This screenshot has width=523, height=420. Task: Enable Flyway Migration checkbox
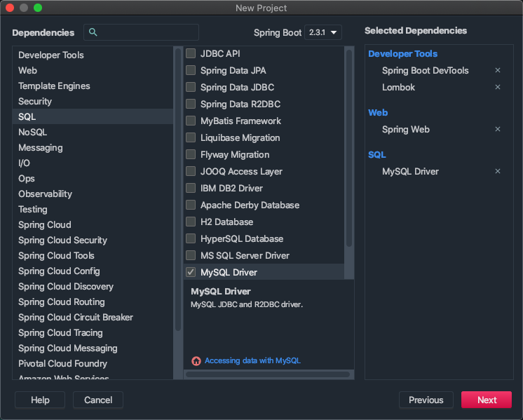point(191,154)
